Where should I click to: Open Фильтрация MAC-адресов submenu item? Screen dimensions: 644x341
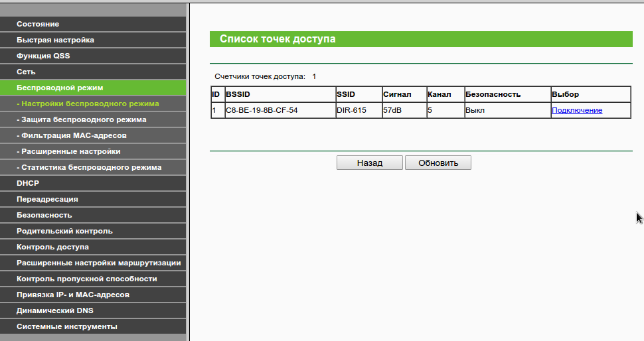tap(93, 135)
